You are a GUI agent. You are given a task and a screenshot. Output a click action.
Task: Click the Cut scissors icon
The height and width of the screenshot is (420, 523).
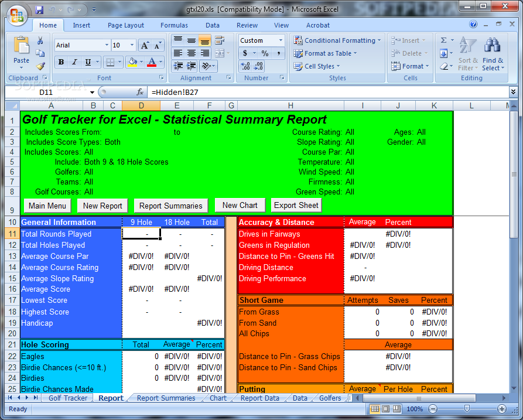(40, 40)
